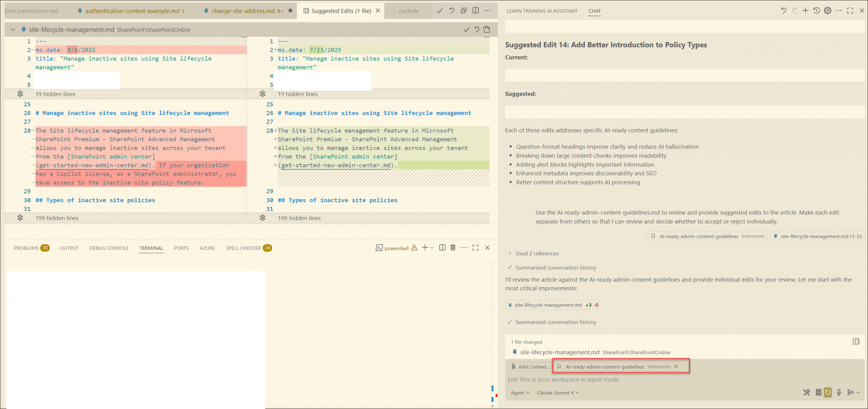Click the split editor icon in the editor toolbar

476,11
